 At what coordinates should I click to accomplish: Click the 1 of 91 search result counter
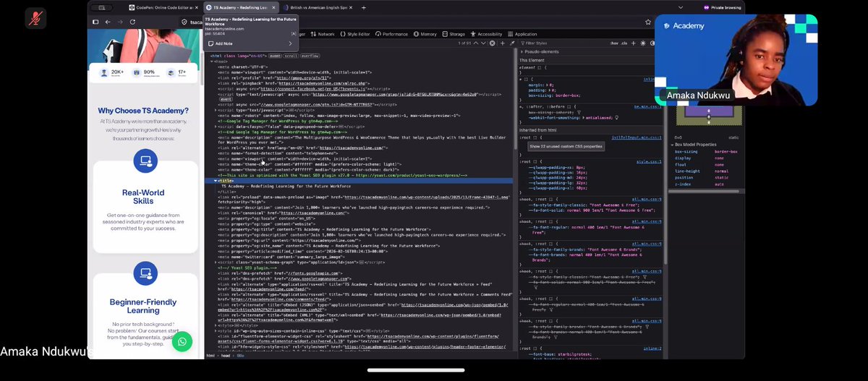coord(464,43)
